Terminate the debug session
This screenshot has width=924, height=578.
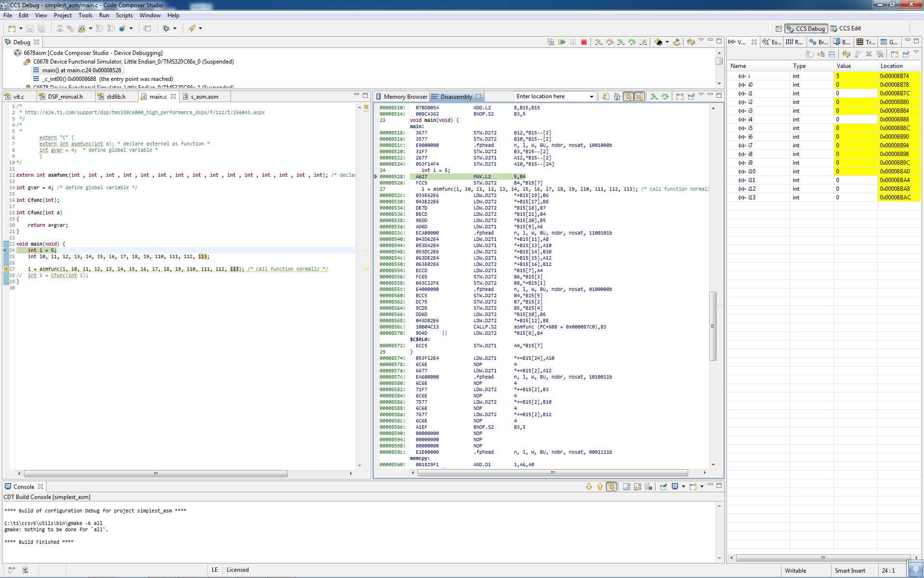click(584, 42)
